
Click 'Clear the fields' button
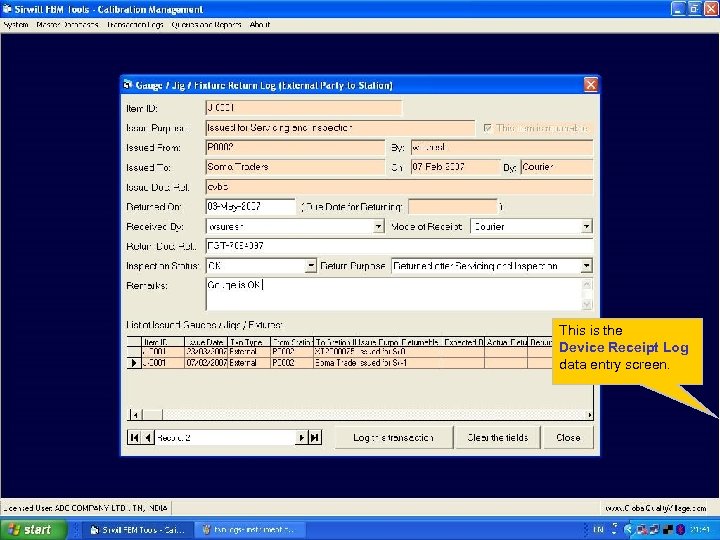[497, 438]
